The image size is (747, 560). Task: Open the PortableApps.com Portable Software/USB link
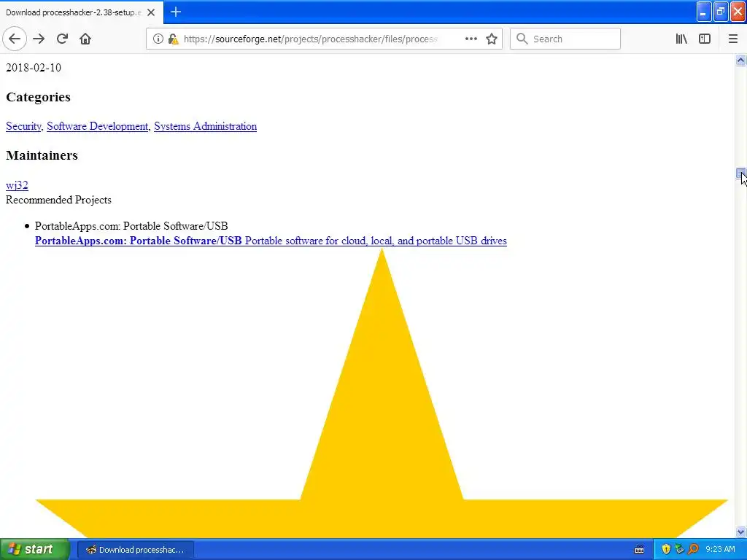point(271,241)
